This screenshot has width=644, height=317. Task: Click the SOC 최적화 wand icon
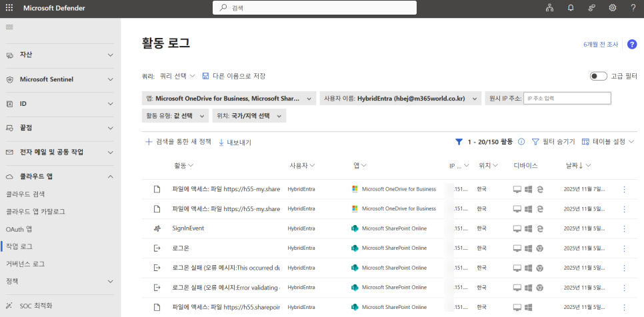[9, 306]
